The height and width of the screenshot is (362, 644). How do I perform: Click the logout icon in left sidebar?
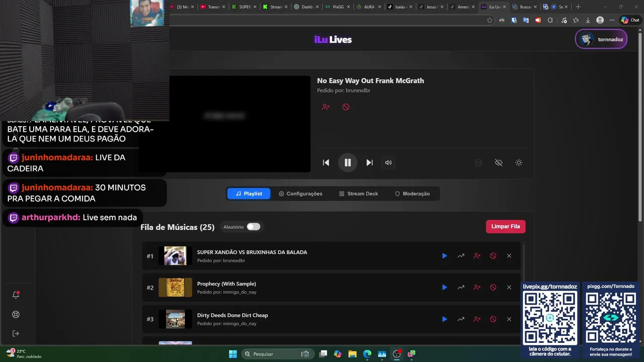tap(16, 334)
